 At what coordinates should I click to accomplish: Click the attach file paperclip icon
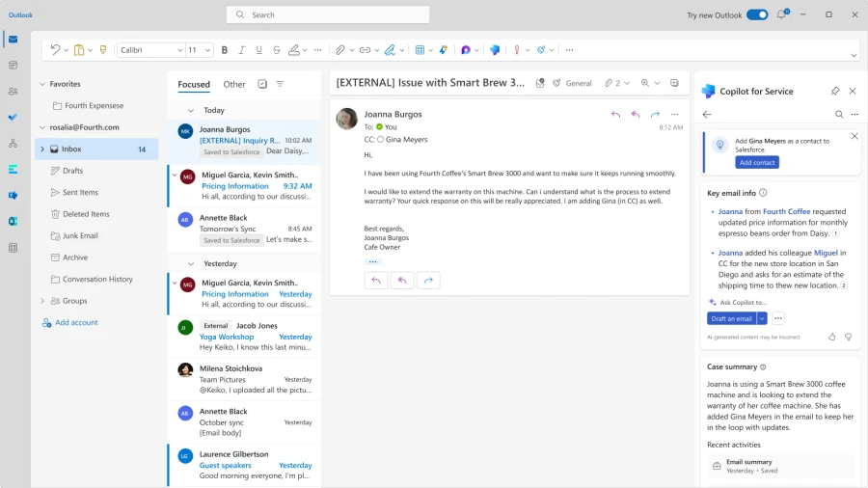(x=339, y=50)
